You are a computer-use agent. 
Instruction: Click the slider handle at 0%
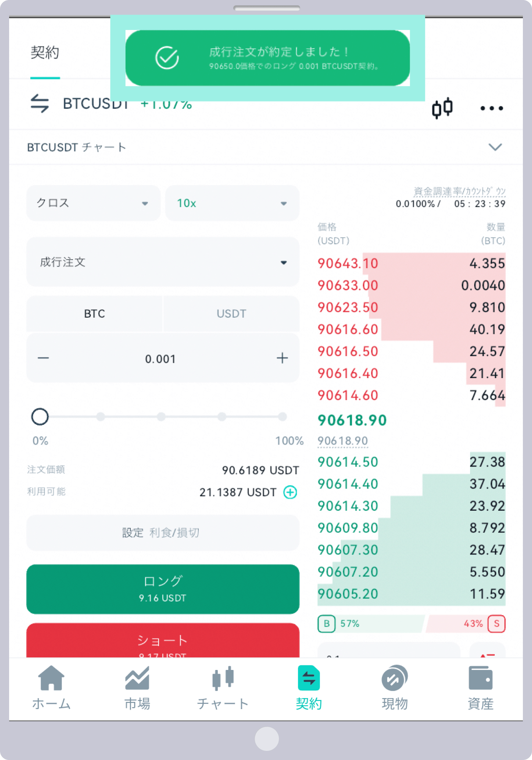(40, 416)
